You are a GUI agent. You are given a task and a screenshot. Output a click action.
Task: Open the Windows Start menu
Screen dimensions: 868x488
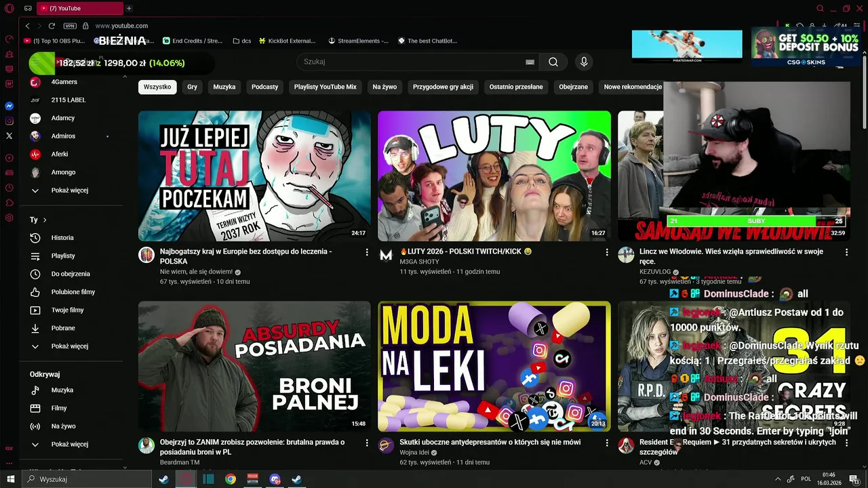click(10, 479)
